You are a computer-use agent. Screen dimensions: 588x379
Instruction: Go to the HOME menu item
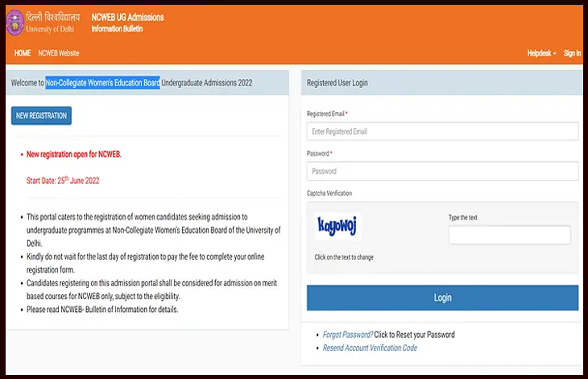click(x=23, y=53)
